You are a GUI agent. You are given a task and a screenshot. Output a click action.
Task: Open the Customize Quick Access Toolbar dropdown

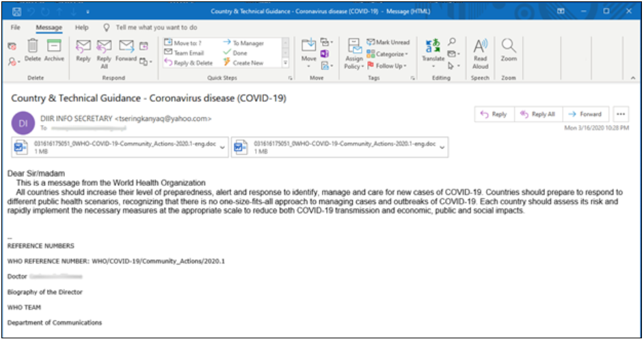click(x=88, y=12)
